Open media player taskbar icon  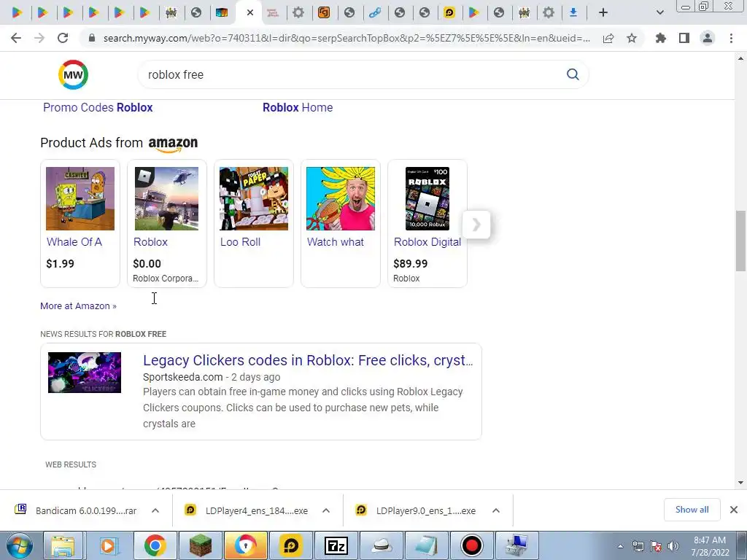pos(109,545)
